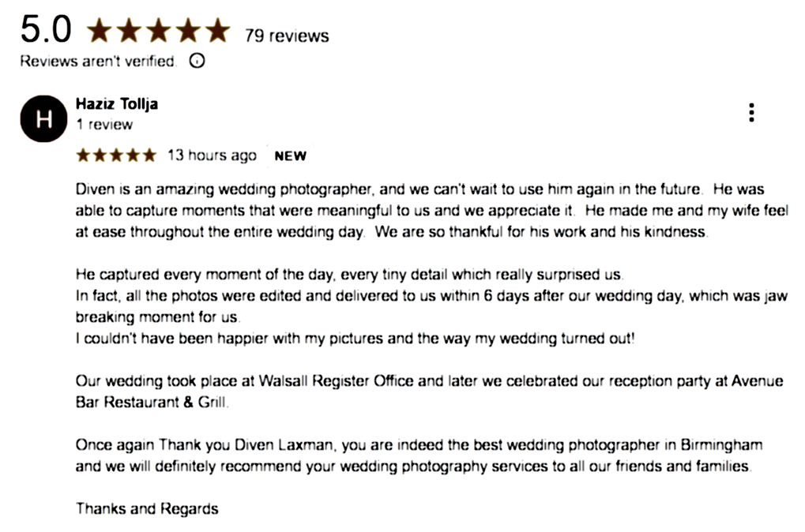Click the paragraph starting Diven is an amazing

432,210
